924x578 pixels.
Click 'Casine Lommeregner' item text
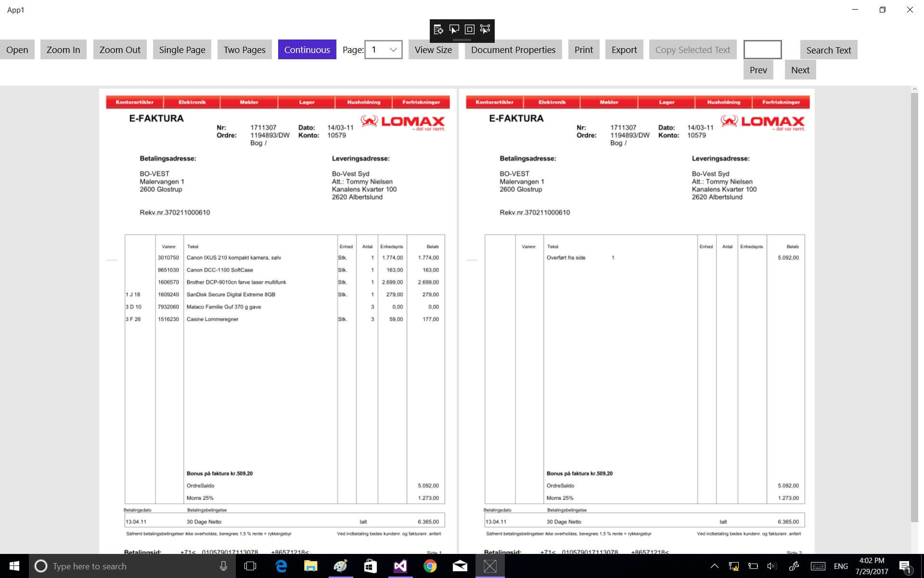(212, 319)
